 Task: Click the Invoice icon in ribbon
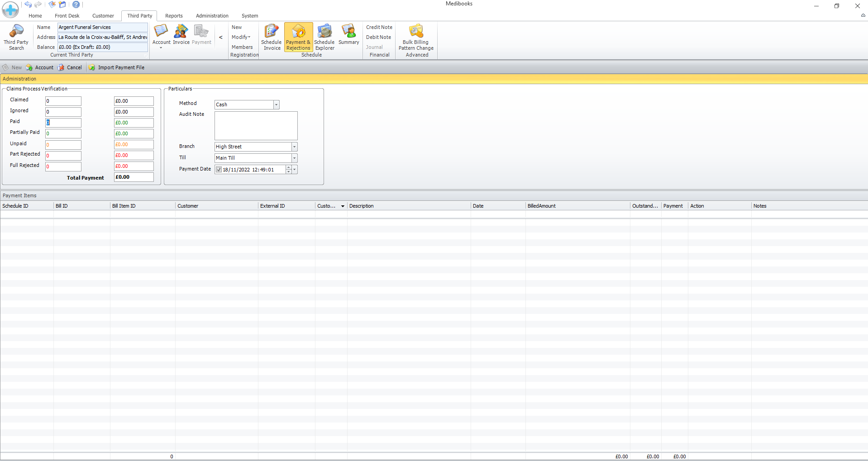pyautogui.click(x=181, y=34)
